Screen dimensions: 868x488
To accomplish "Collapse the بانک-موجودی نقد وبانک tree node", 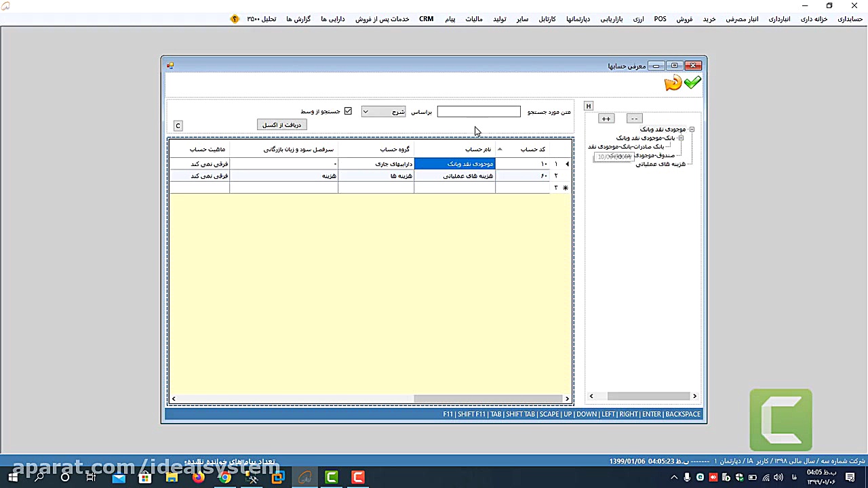I will 680,138.
